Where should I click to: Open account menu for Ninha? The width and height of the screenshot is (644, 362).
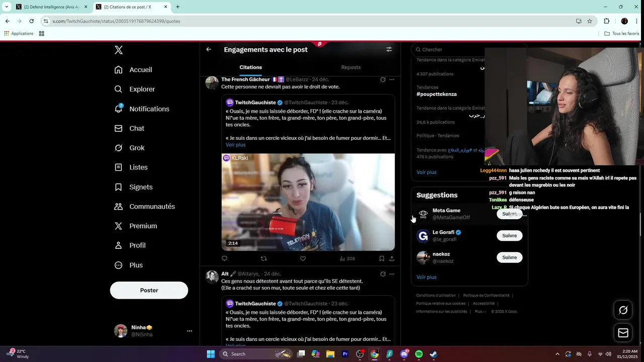pos(154,331)
